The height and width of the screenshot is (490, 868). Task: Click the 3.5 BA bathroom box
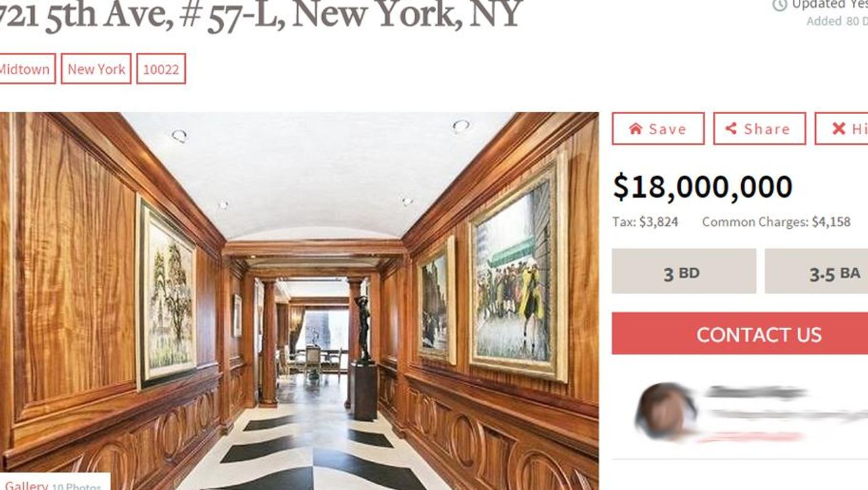(816, 271)
